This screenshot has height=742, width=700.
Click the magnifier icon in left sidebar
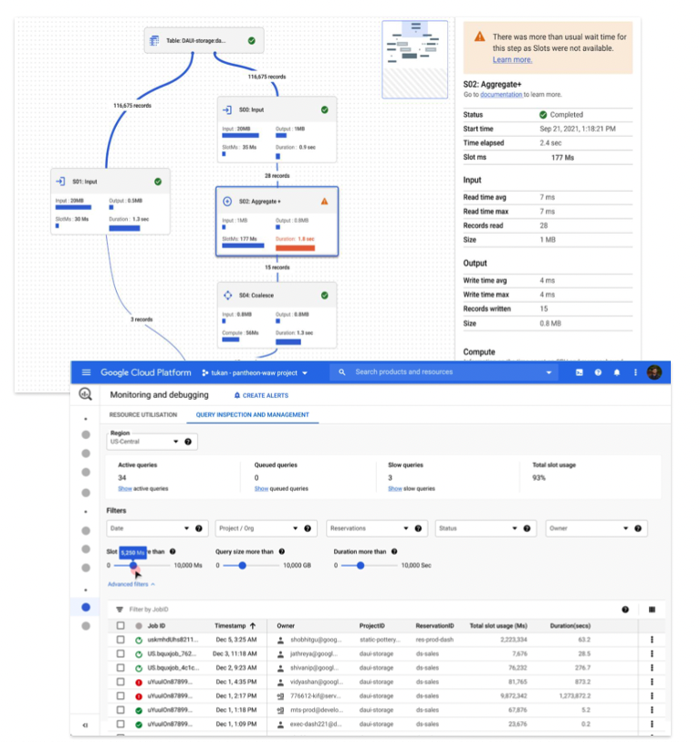[86, 394]
